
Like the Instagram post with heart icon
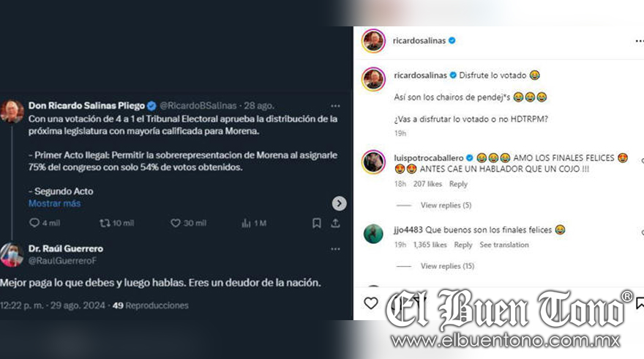[371, 303]
